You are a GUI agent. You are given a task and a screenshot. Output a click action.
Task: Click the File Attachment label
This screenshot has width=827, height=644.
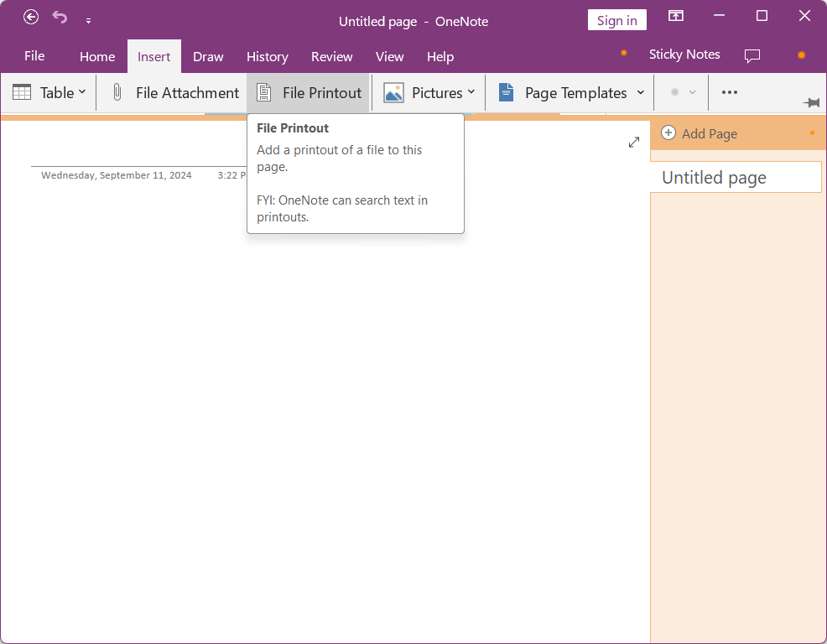[187, 93]
